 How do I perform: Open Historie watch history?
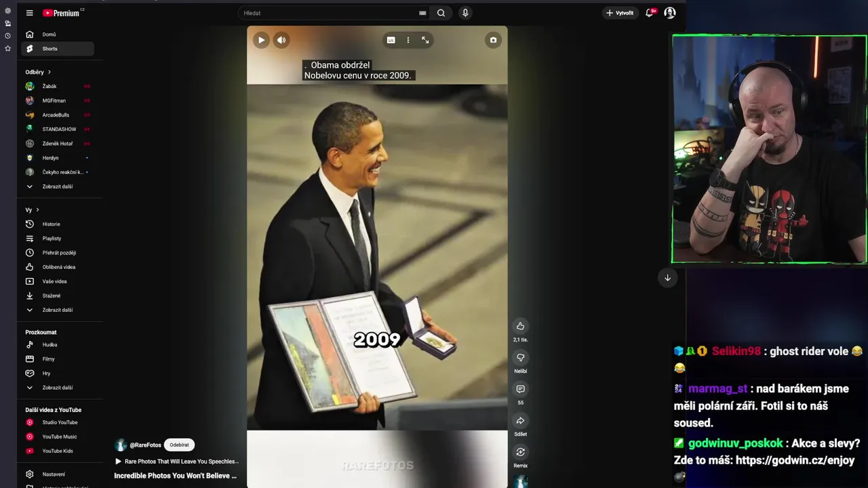click(58, 224)
